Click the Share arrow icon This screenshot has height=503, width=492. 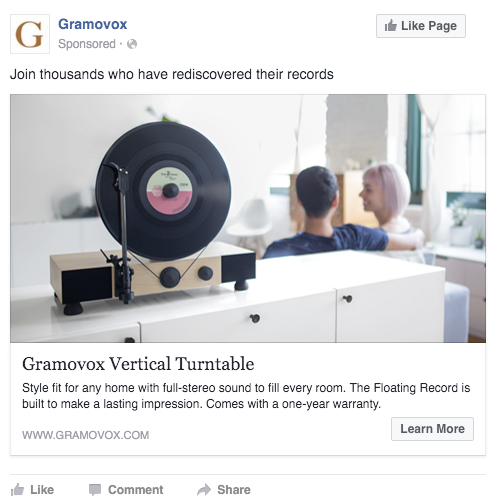[x=204, y=490]
